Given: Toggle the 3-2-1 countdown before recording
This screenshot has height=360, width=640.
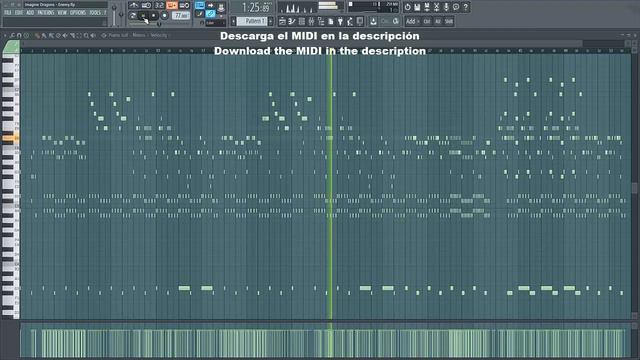Looking at the screenshot, I should [158, 5].
